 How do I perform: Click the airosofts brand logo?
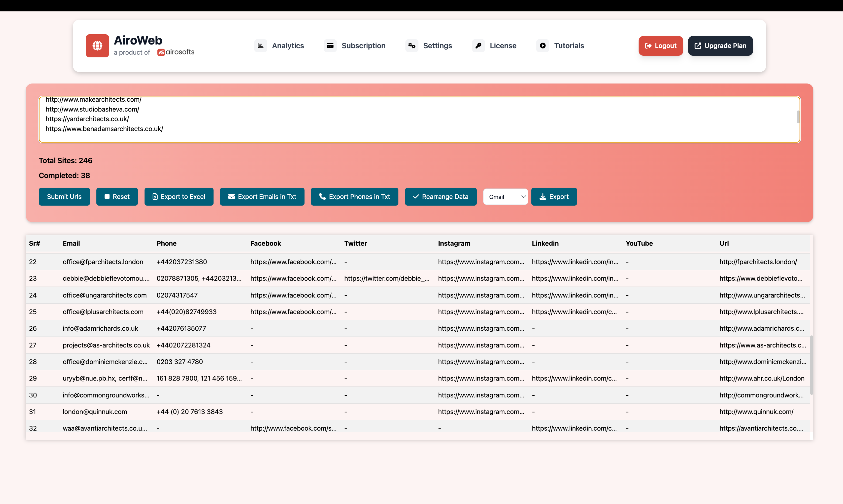pyautogui.click(x=176, y=52)
